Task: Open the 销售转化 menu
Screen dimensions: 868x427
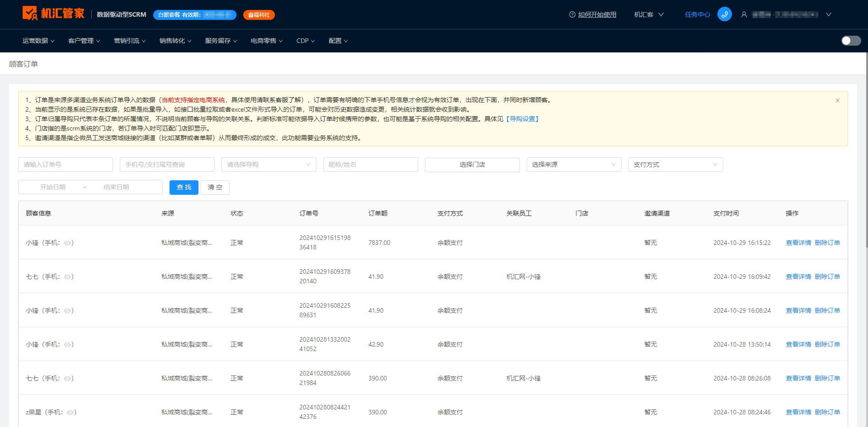Action: pos(175,41)
